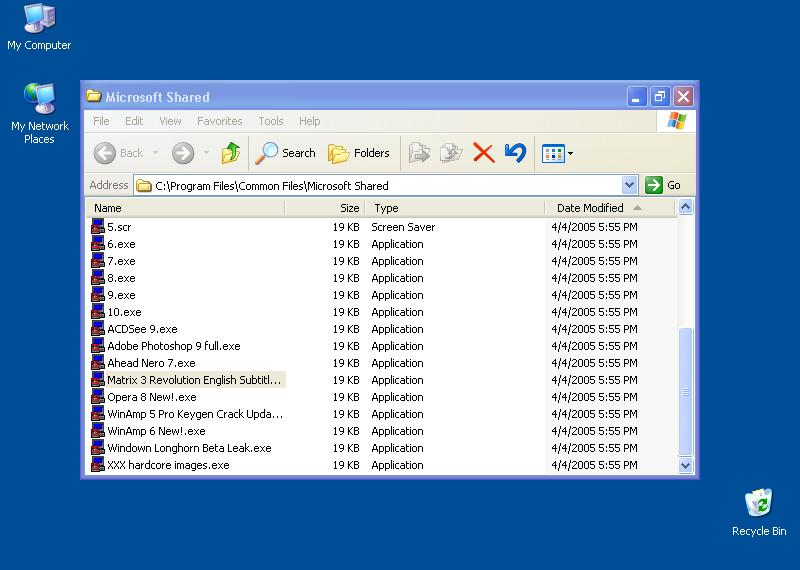
Task: Select the 8.exe file icon
Action: 98,278
